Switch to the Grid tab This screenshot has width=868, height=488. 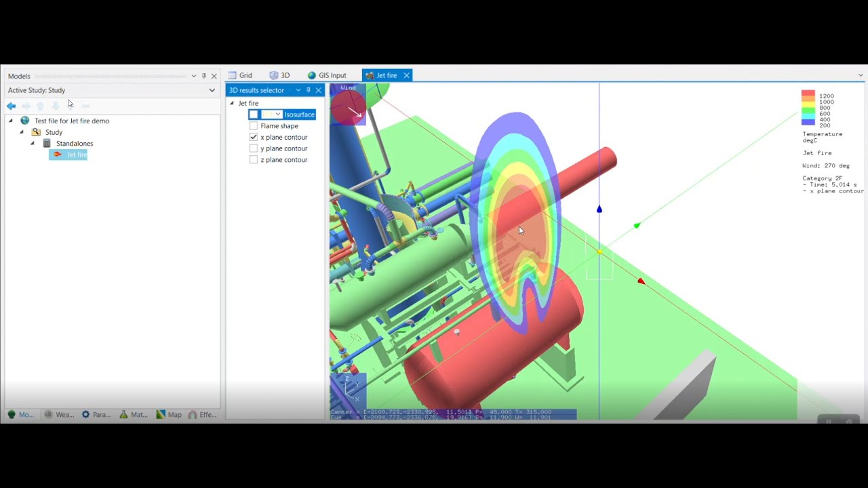pyautogui.click(x=240, y=75)
